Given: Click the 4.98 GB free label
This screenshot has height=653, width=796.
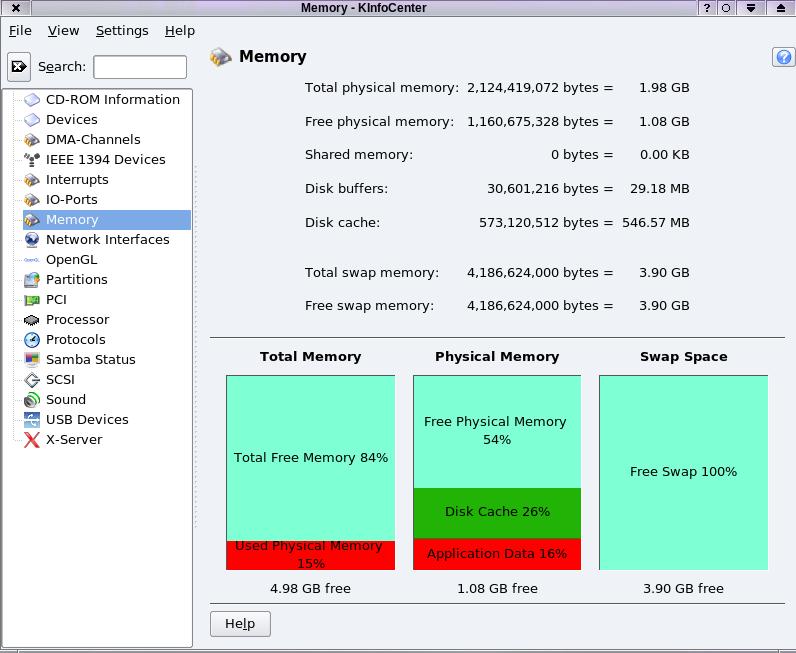Looking at the screenshot, I should tap(311, 589).
